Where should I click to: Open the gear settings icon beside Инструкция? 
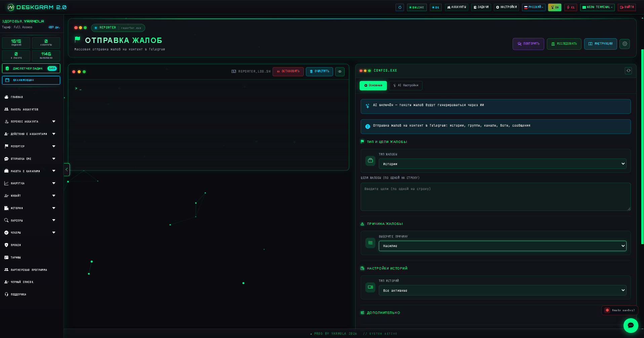[625, 44]
